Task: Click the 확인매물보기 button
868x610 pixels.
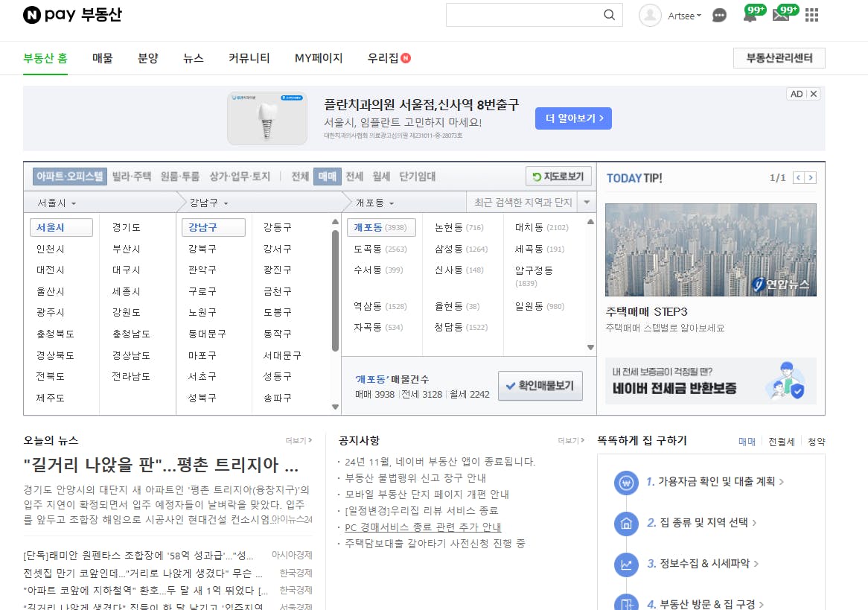Action: 540,386
